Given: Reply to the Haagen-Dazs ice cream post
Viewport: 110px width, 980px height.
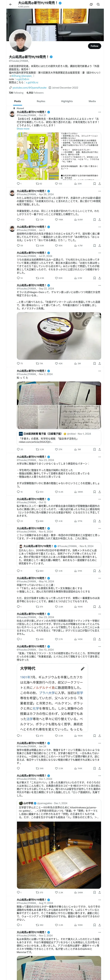Looking at the screenshot, I should (x=20, y=363).
